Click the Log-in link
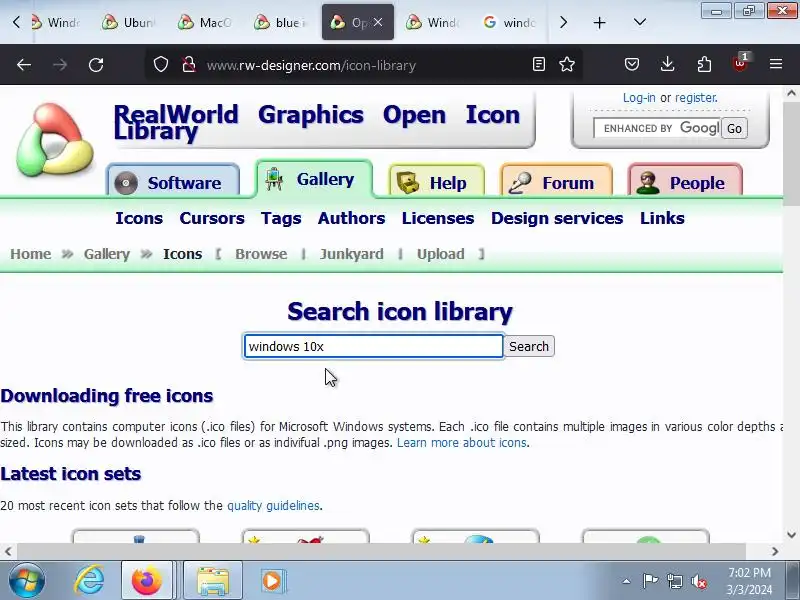The height and width of the screenshot is (600, 800). coord(639,97)
